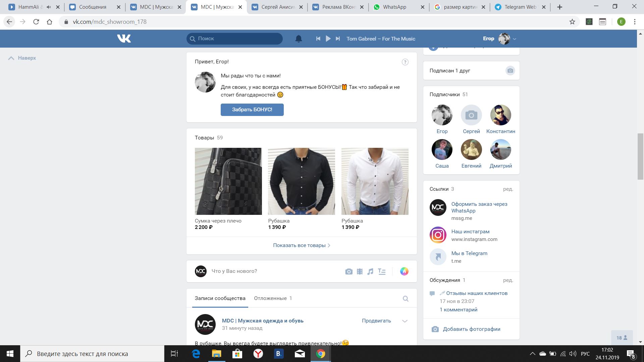
Task: Open the white Рубашка product thumbnail
Action: tap(375, 181)
